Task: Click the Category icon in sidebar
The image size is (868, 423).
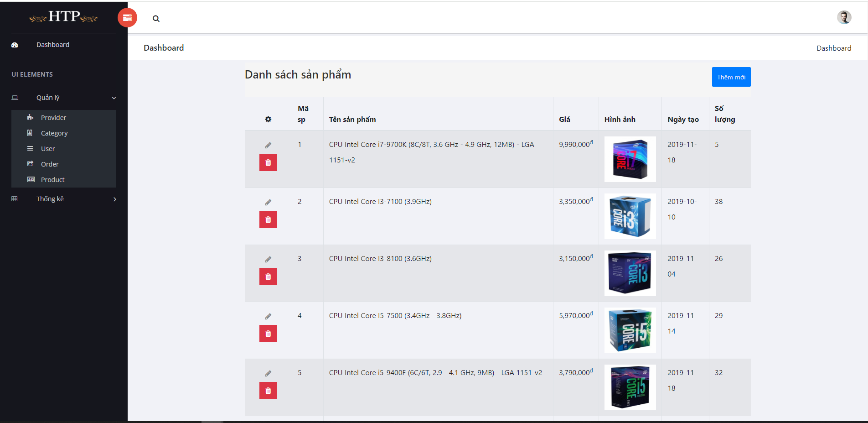Action: pos(30,133)
